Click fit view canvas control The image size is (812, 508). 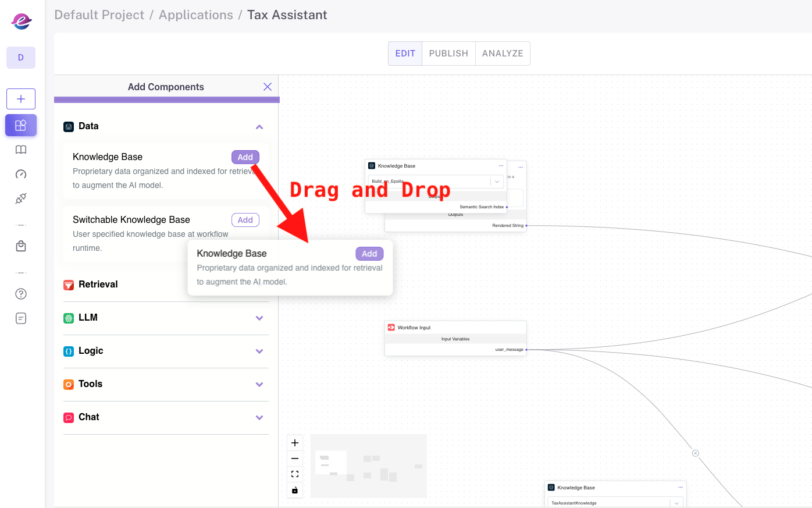(x=295, y=474)
